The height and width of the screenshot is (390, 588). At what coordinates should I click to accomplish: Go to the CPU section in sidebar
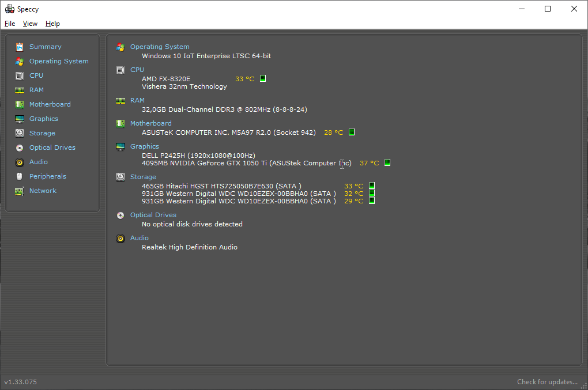pos(36,75)
